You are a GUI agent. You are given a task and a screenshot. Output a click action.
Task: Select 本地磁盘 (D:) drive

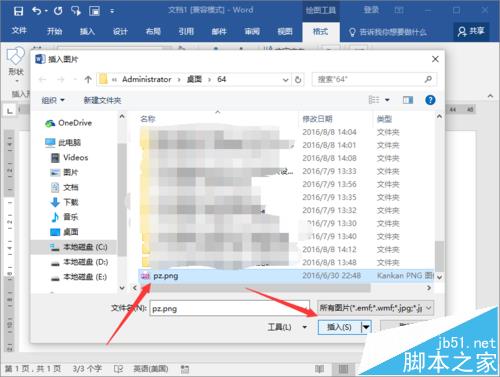79,262
